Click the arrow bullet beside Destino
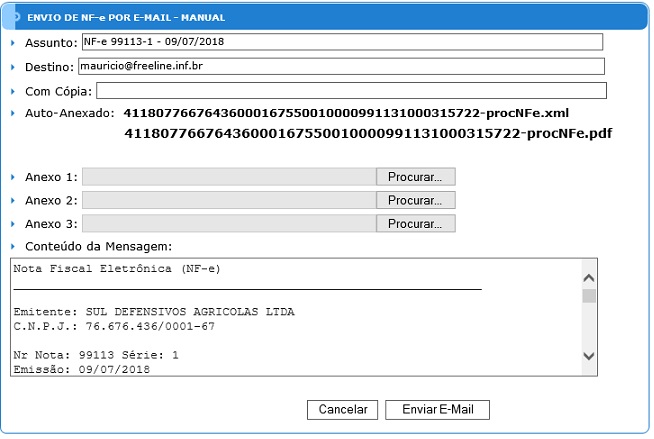654x439 pixels. (13, 67)
